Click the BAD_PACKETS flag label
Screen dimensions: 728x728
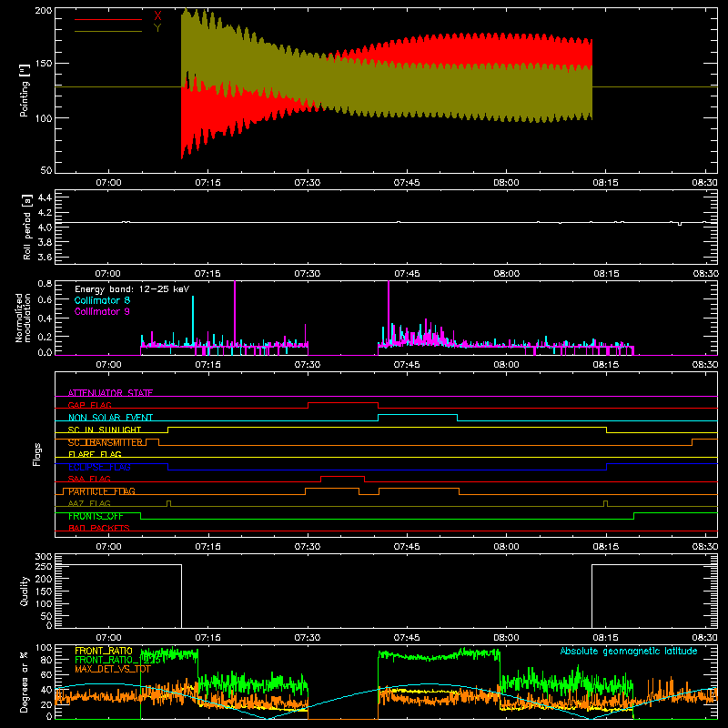coord(99,528)
